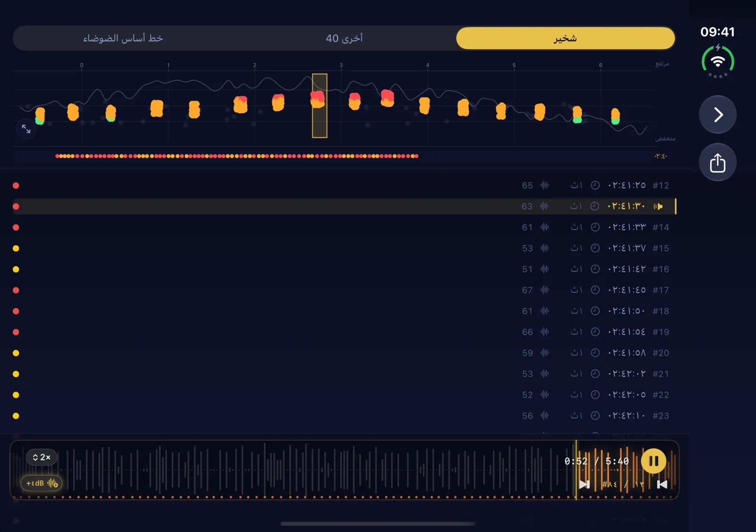Toggle the +4dB volume boost
The width and height of the screenshot is (756, 532).
(x=42, y=483)
